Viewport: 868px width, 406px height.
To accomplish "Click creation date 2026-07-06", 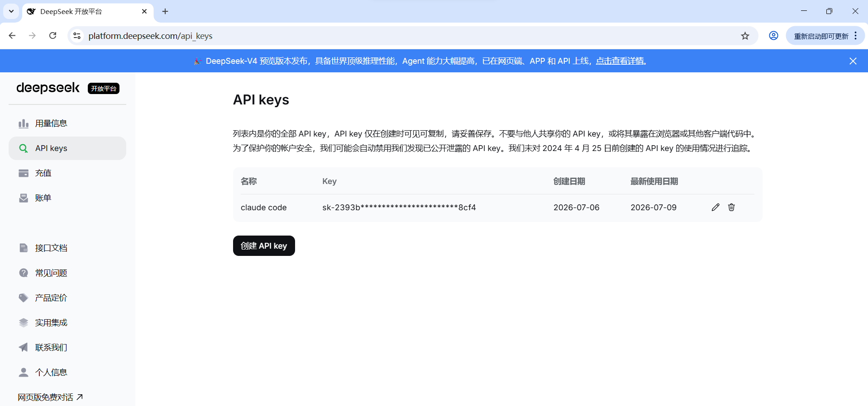I will pyautogui.click(x=576, y=208).
